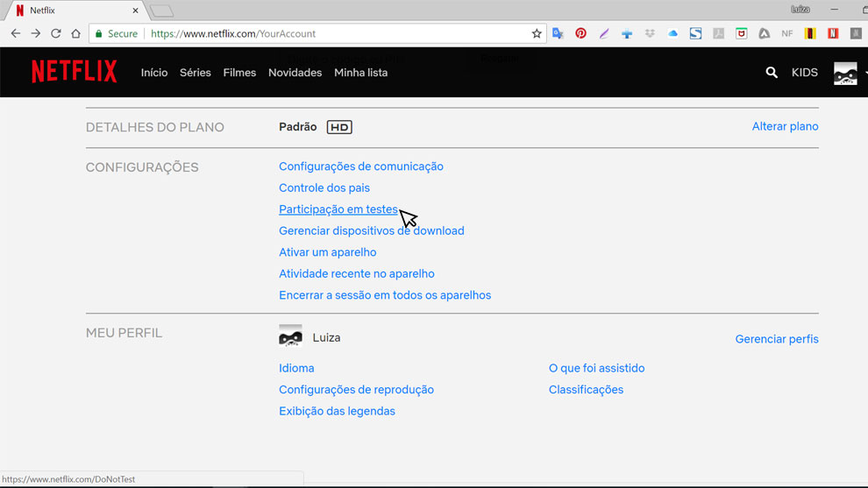Open Netflix search magnifier icon
This screenshot has height=488, width=868.
[772, 73]
